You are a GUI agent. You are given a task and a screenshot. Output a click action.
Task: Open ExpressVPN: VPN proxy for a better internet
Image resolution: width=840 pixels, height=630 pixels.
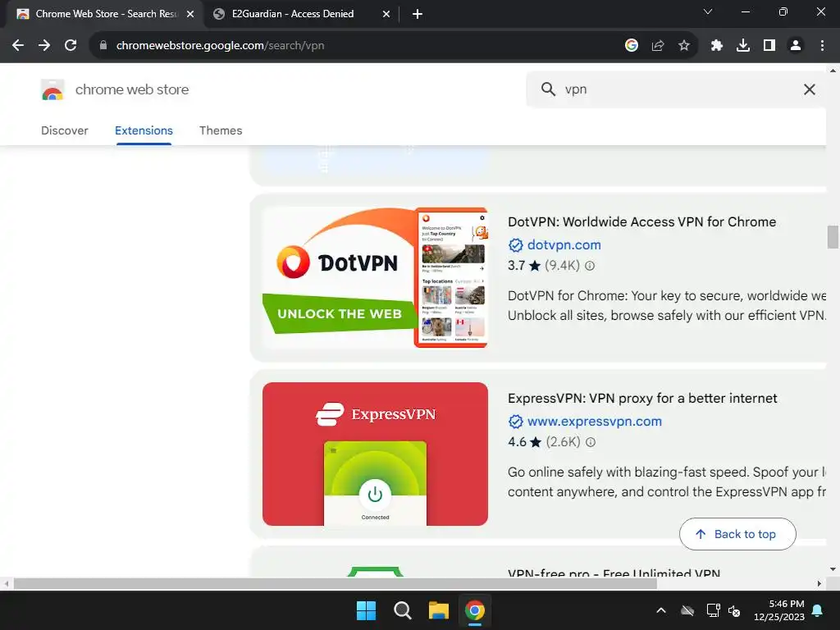click(642, 398)
